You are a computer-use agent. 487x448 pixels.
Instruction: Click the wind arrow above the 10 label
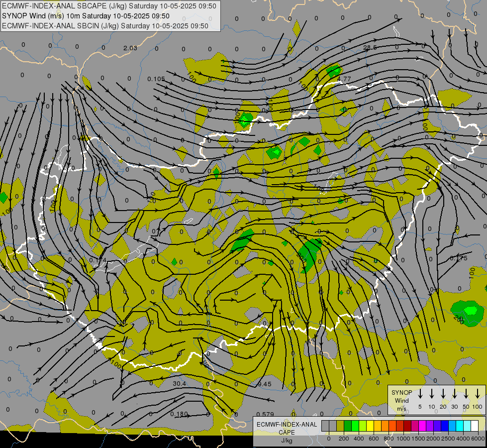point(431,394)
